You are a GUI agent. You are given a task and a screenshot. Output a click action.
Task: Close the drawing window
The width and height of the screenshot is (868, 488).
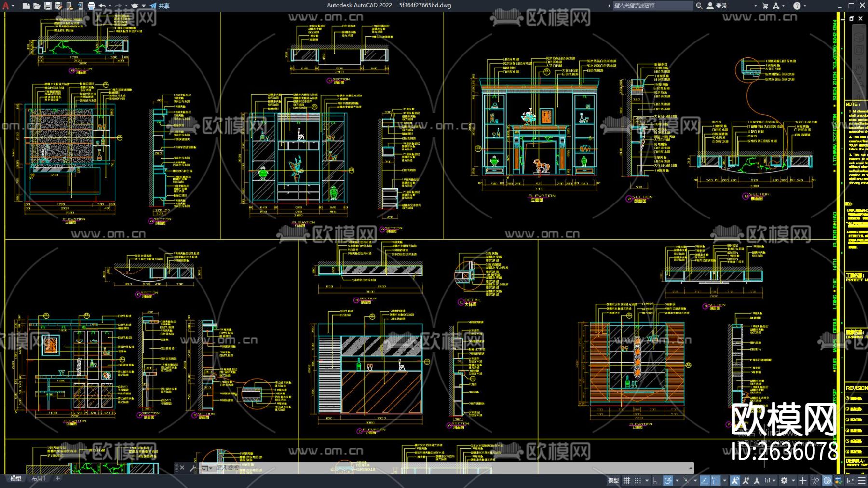pyautogui.click(x=860, y=18)
